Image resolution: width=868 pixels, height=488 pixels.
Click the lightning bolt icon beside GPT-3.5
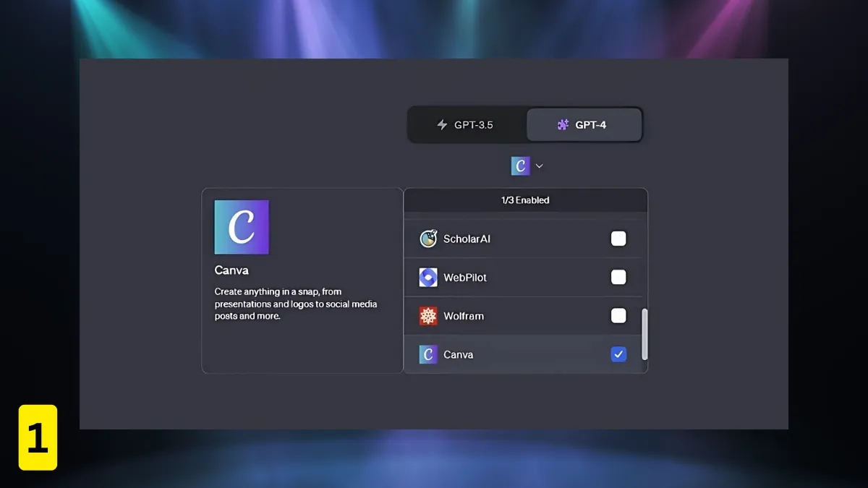tap(442, 124)
